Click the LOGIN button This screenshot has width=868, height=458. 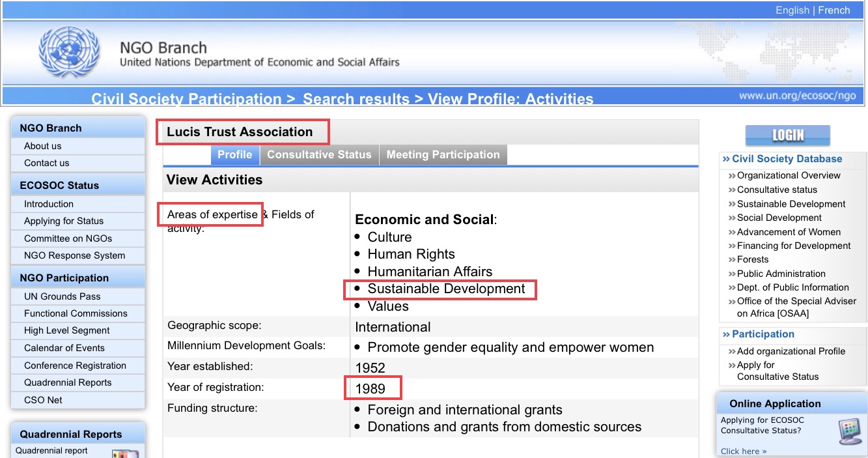pyautogui.click(x=788, y=135)
